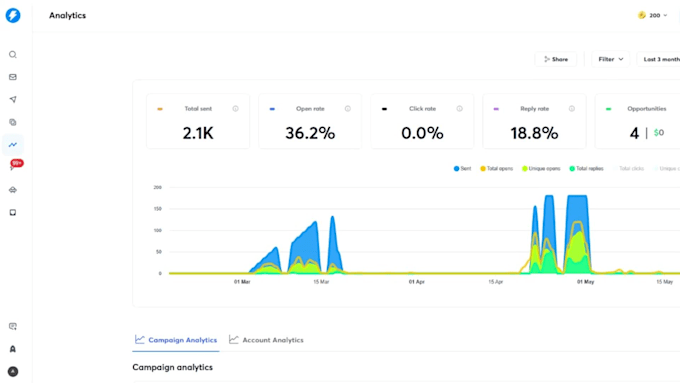680x383 pixels.
Task: Enable the Total clicks legend series
Action: point(629,169)
